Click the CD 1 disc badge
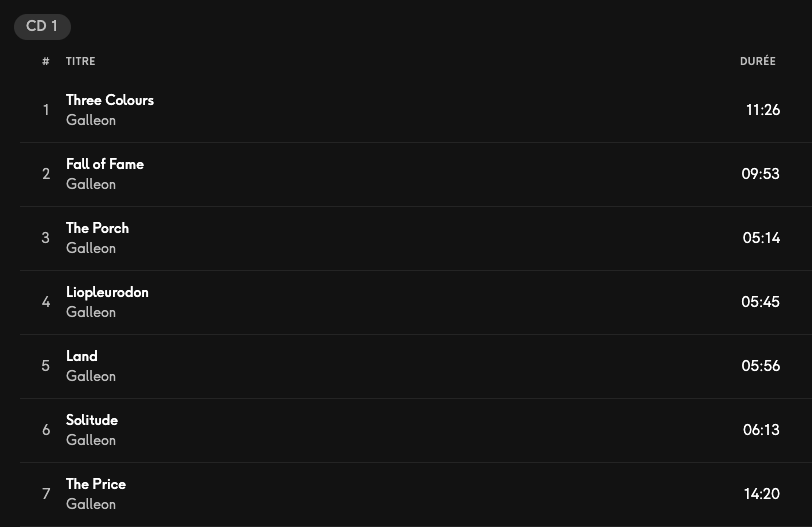Screen dimensions: 812x527 pos(42,27)
